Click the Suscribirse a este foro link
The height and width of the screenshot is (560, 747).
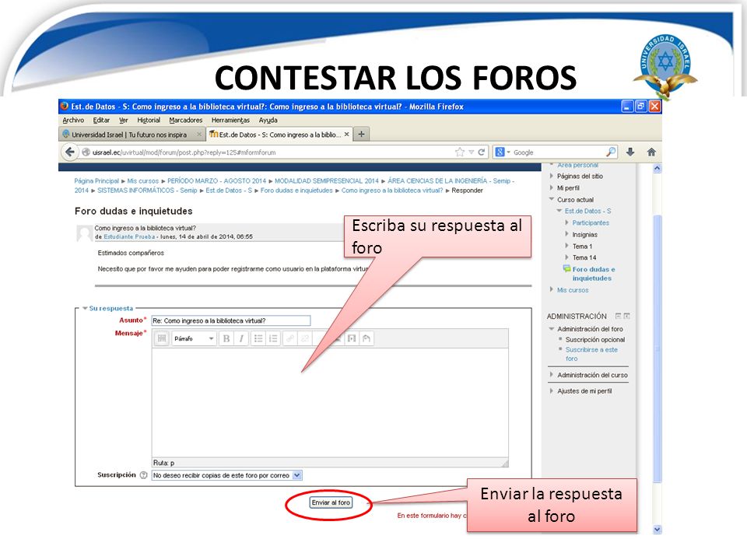(x=591, y=354)
